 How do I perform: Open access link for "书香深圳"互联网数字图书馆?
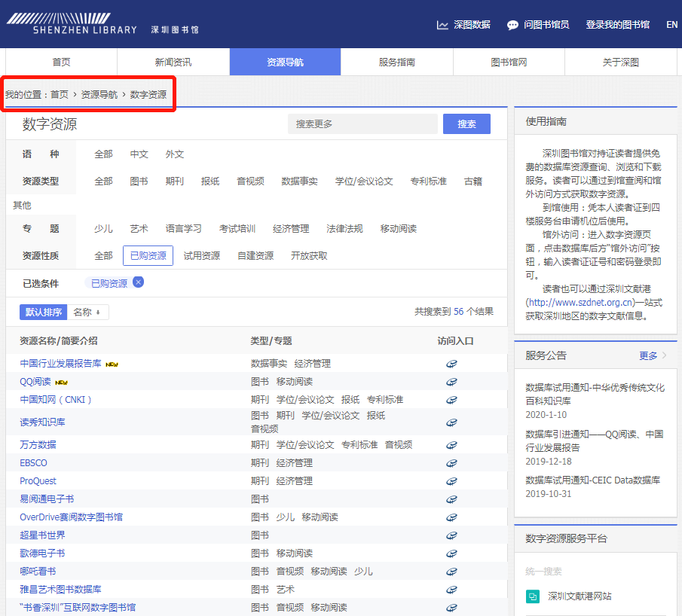451,608
